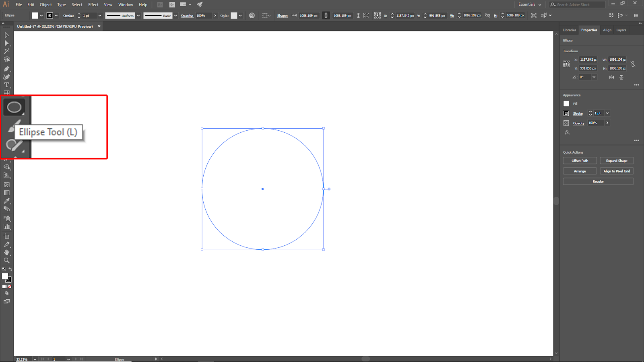Click the Search Adobe Stock field
The width and height of the screenshot is (644, 362).
pos(578,4)
